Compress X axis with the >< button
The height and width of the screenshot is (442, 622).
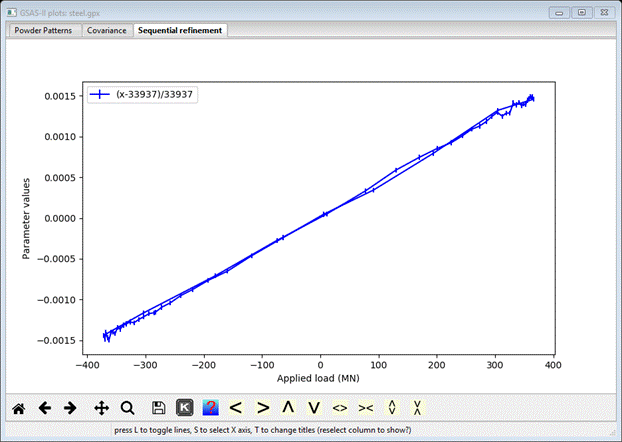coord(366,408)
